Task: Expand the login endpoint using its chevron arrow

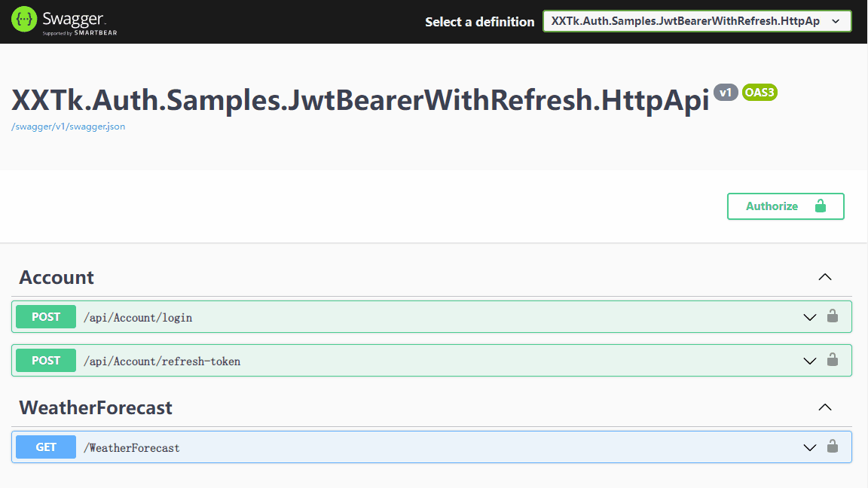Action: (x=810, y=317)
